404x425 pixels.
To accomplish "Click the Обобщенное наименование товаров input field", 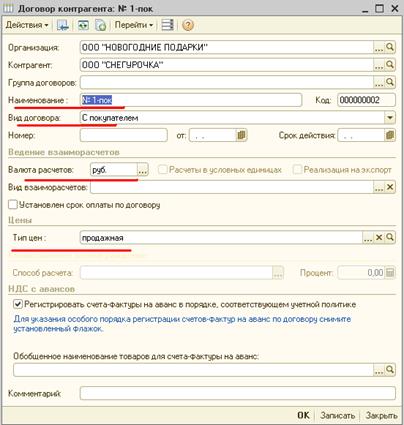I will [193, 370].
